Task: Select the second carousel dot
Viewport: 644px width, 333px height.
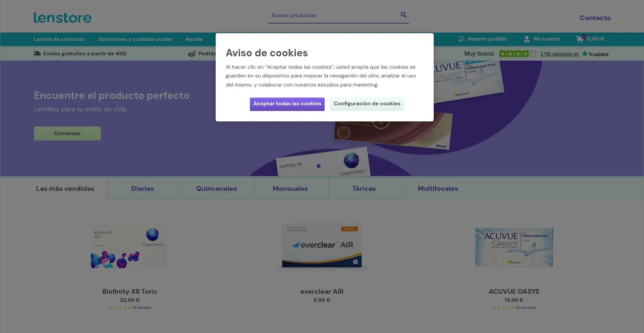Action: click(325, 166)
